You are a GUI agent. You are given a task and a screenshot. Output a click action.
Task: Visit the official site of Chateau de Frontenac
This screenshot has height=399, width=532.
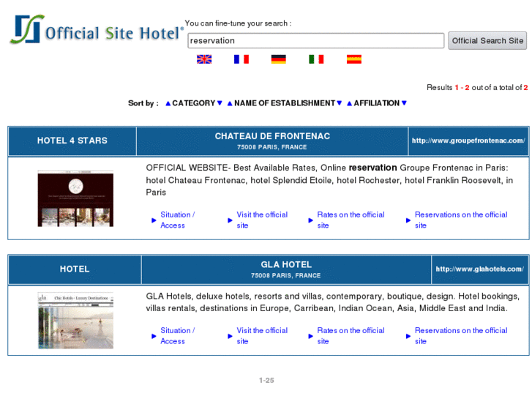tap(262, 220)
